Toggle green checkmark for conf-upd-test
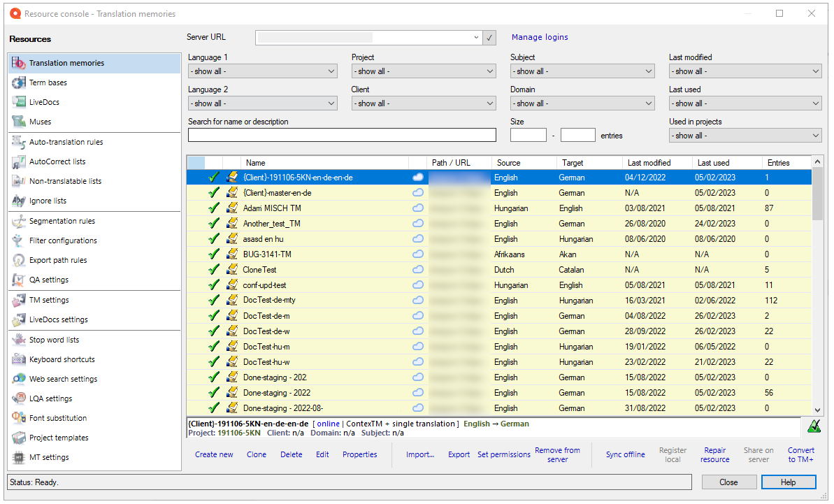This screenshot has width=834, height=504. coord(214,285)
